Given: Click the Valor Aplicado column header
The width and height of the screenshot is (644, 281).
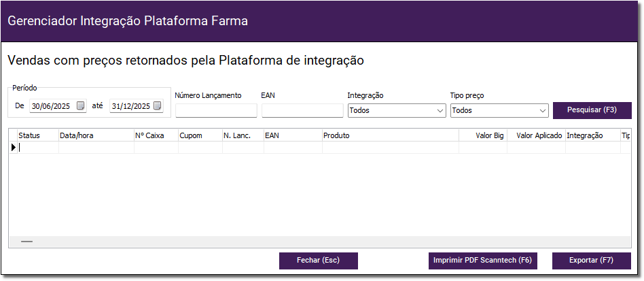Looking at the screenshot, I should (537, 136).
